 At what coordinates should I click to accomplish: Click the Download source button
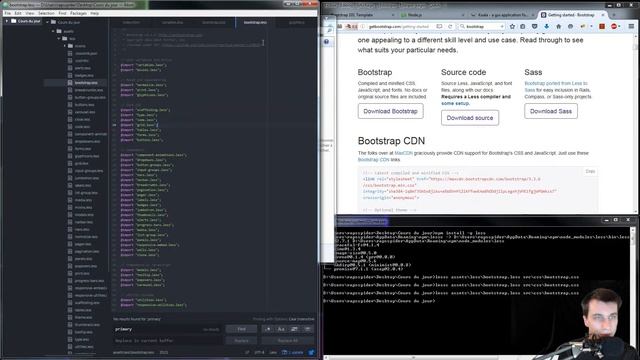tap(470, 118)
